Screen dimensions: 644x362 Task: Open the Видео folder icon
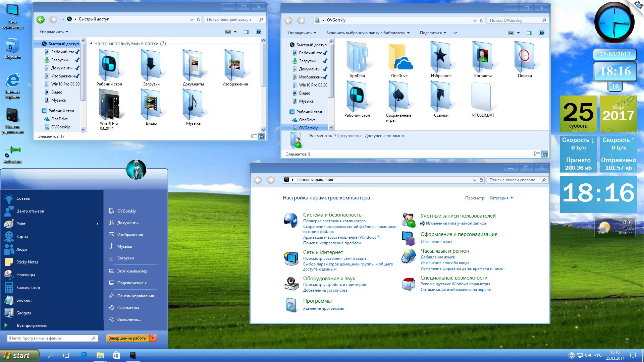point(151,107)
